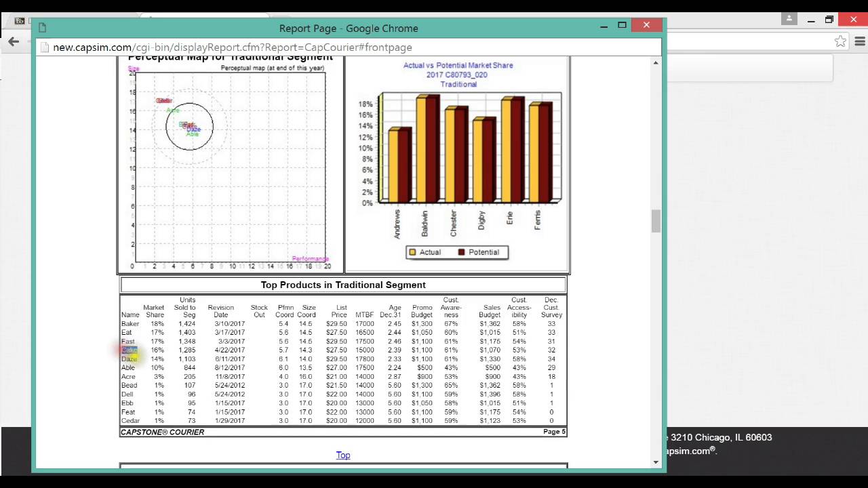868x488 pixels.
Task: Select the Eat product row name
Action: (x=126, y=333)
